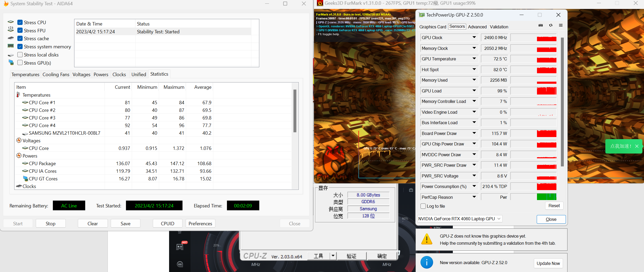
Task: Open the GPU selection combo box
Action: pyautogui.click(x=460, y=219)
